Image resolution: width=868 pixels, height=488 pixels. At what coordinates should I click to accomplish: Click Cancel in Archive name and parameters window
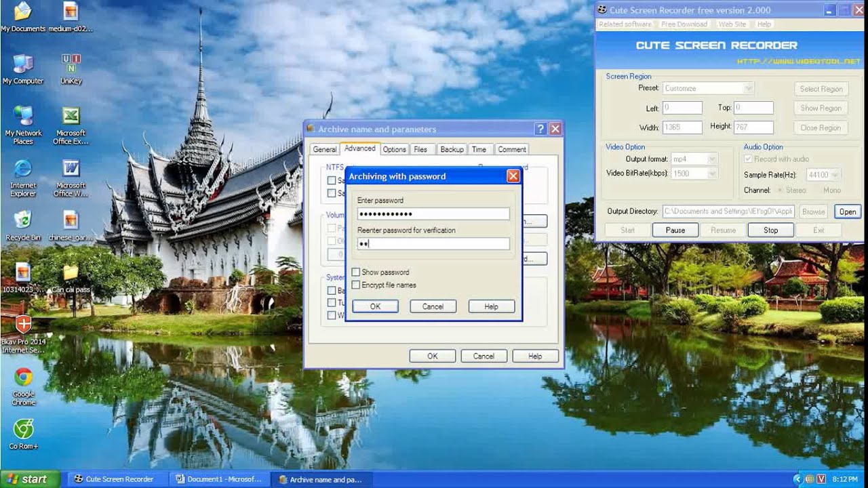point(484,356)
